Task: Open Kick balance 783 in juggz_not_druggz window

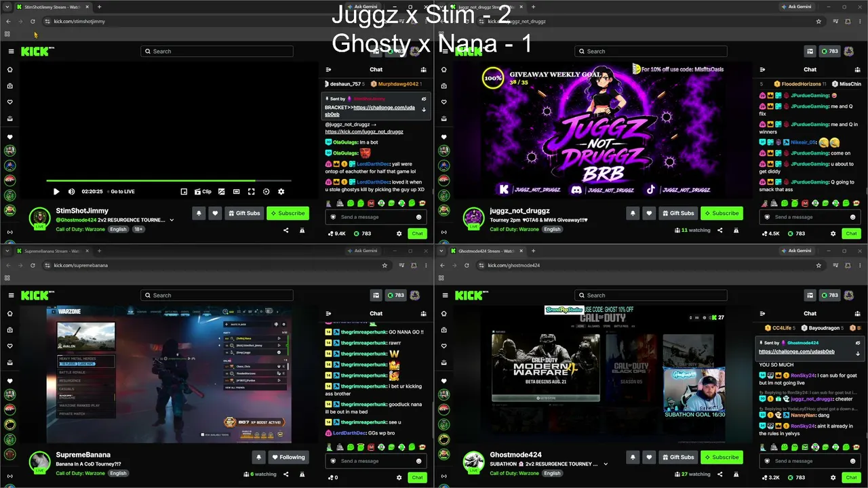Action: point(829,52)
